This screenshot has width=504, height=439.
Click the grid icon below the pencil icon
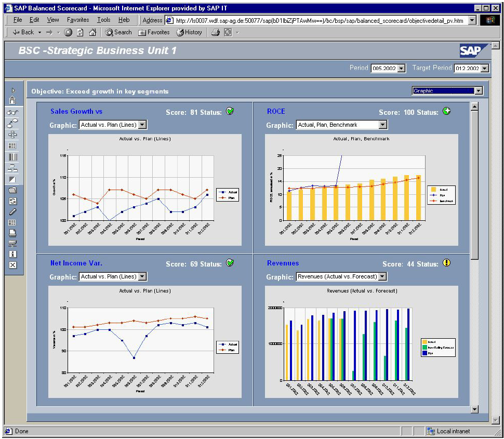[x=12, y=222]
